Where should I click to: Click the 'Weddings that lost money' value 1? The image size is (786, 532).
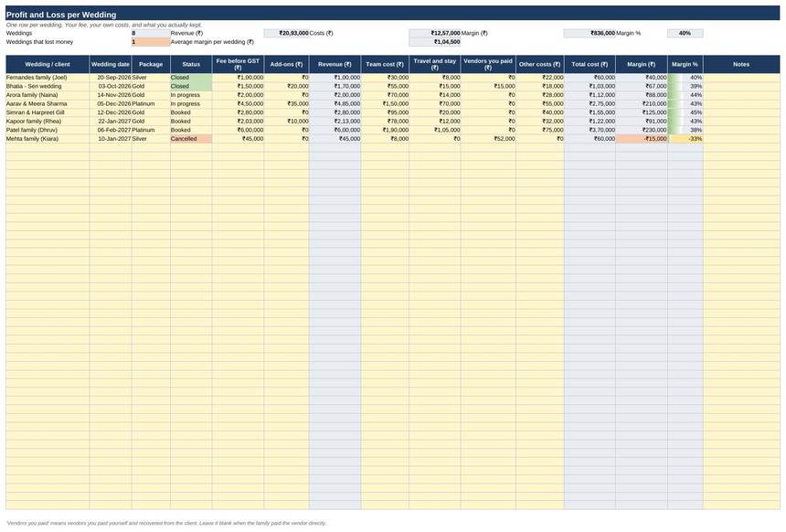point(151,42)
